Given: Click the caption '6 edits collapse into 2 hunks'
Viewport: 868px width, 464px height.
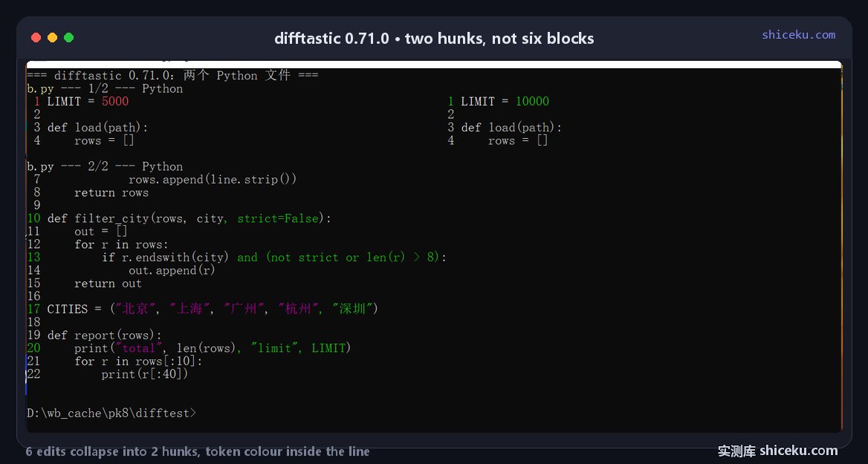Looking at the screenshot, I should 108,452.
